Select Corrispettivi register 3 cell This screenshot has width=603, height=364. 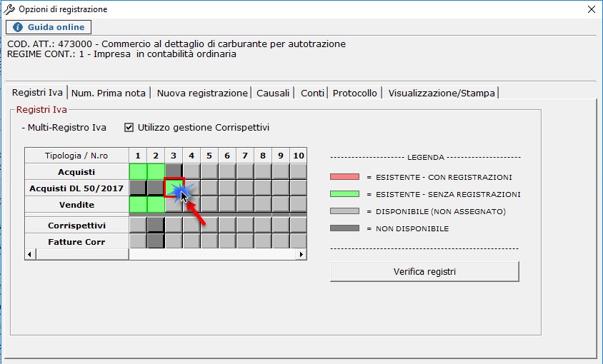(174, 225)
